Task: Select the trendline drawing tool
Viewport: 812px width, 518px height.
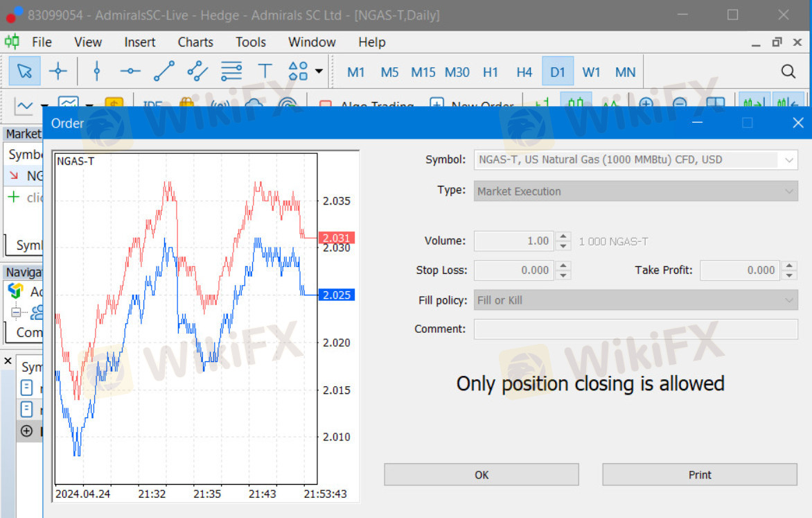Action: [x=164, y=71]
